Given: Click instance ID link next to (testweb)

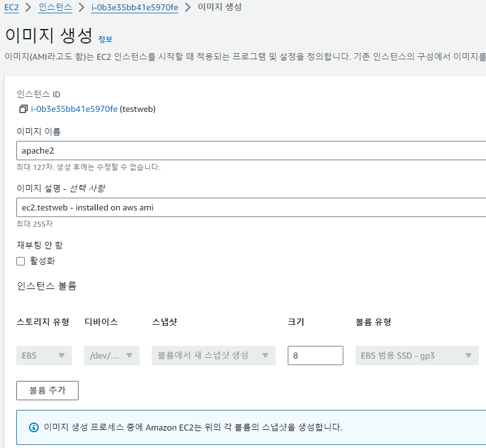Looking at the screenshot, I should point(74,109).
